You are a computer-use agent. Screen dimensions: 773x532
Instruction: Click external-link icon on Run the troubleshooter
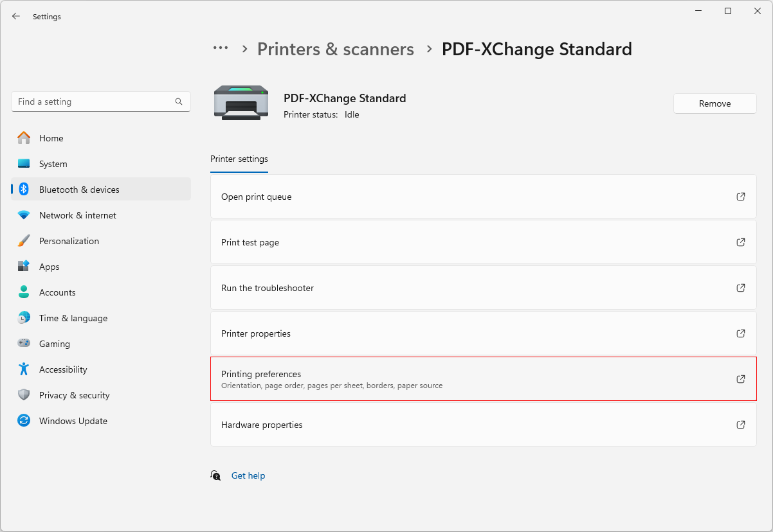[741, 288]
